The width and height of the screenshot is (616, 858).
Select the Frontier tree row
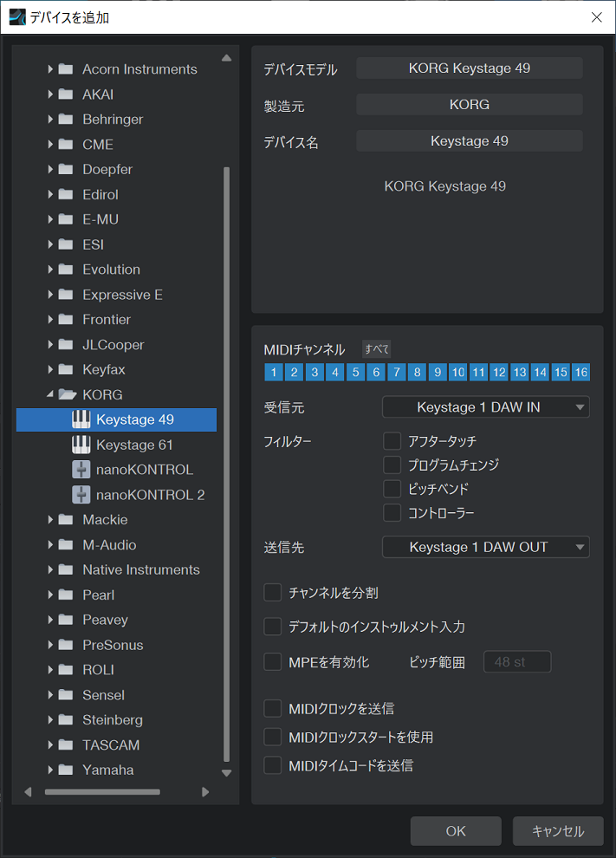[x=116, y=320]
